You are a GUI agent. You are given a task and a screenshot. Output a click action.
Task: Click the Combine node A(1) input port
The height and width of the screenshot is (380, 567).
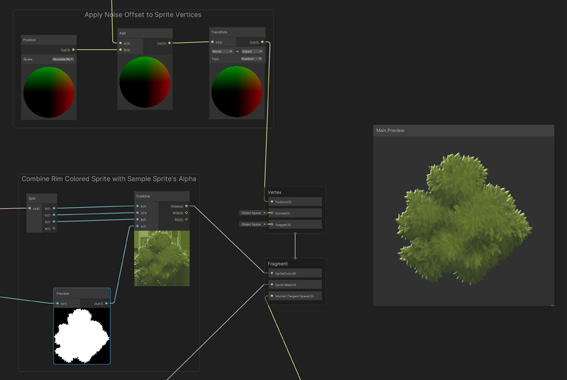pos(137,226)
